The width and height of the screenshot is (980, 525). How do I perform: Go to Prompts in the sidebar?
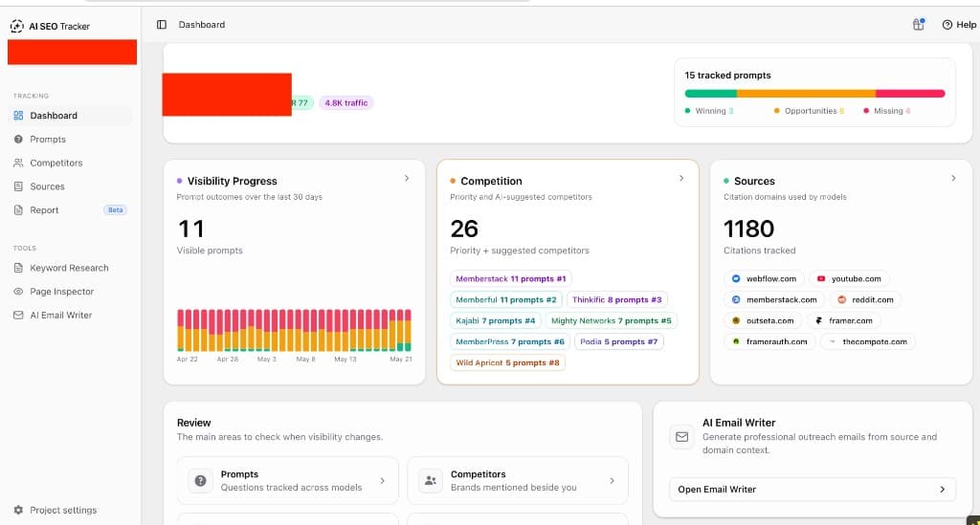(70, 140)
